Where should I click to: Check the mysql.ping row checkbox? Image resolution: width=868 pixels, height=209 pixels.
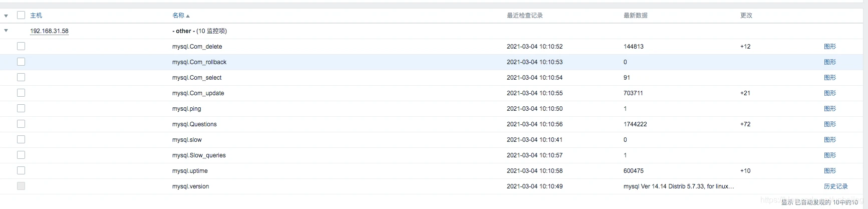21,108
